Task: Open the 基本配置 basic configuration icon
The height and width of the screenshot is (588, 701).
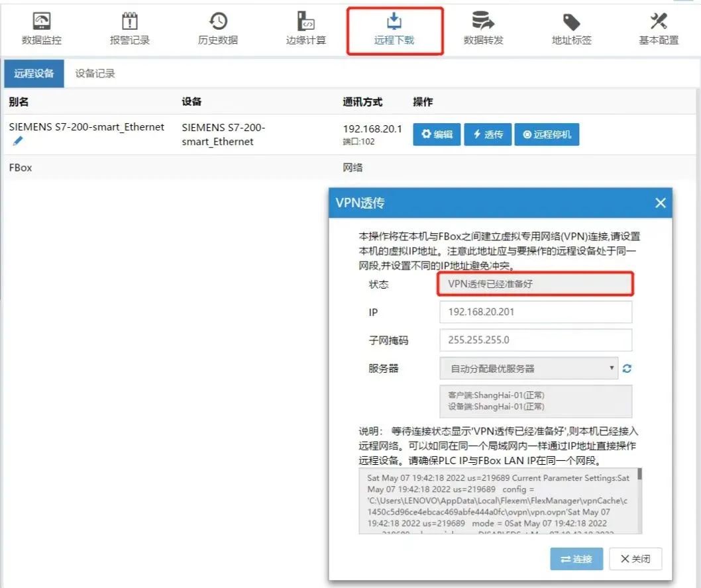Action: 659,29
